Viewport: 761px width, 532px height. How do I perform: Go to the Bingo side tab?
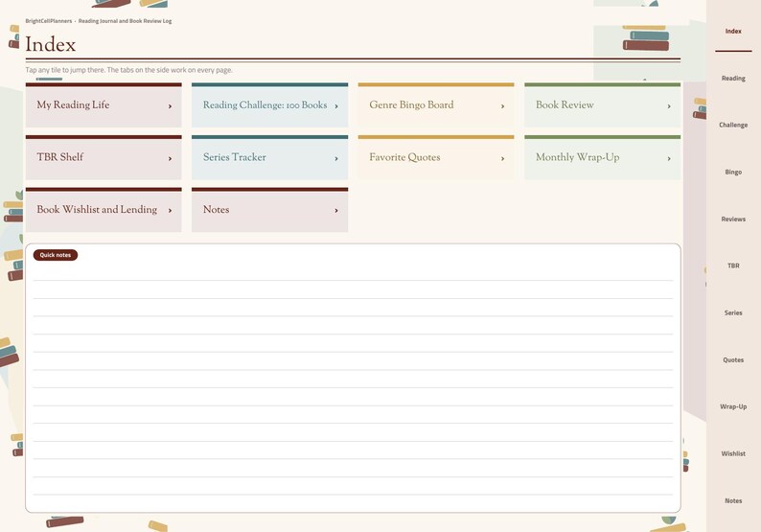(x=733, y=172)
